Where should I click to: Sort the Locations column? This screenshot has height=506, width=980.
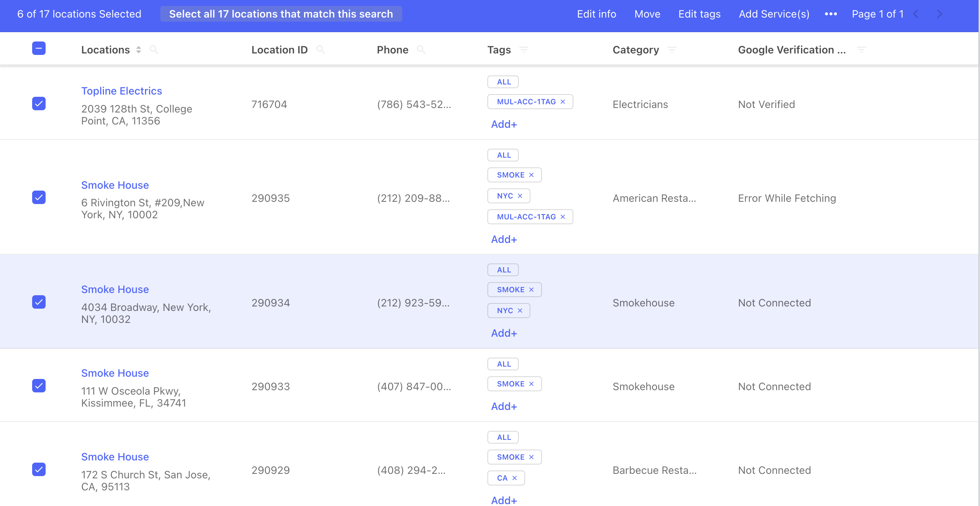(x=138, y=50)
